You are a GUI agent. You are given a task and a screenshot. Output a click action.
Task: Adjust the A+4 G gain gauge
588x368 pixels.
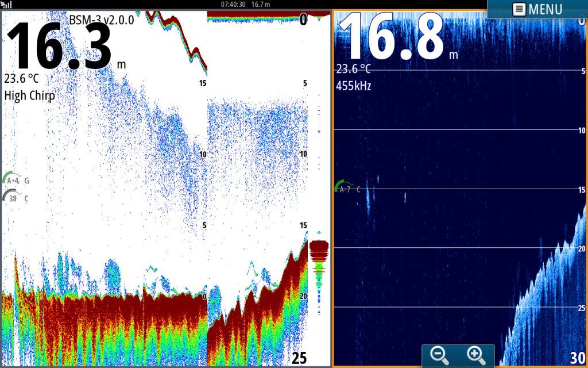(x=16, y=179)
